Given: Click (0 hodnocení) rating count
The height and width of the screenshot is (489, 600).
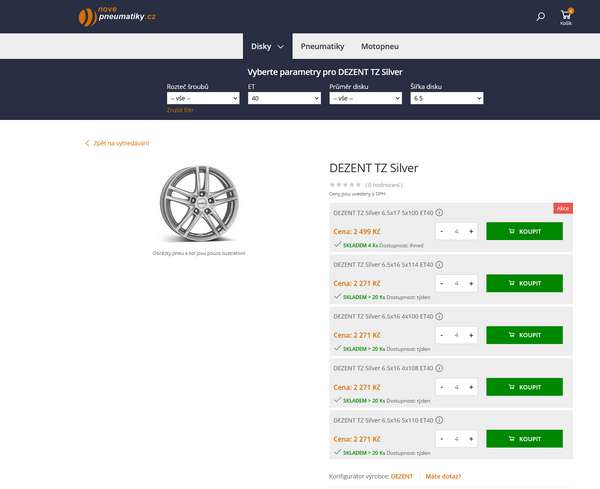Looking at the screenshot, I should point(383,185).
